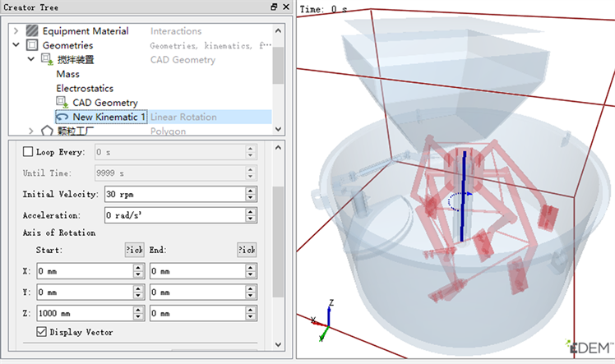The height and width of the screenshot is (364, 615).
Task: Click the Pick button for End point
Action: pyautogui.click(x=246, y=250)
